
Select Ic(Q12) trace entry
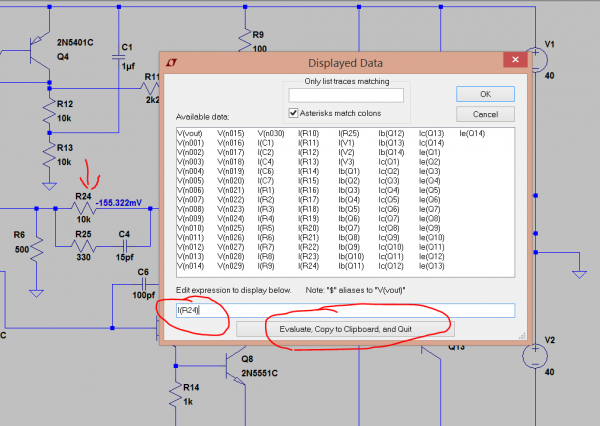391,266
